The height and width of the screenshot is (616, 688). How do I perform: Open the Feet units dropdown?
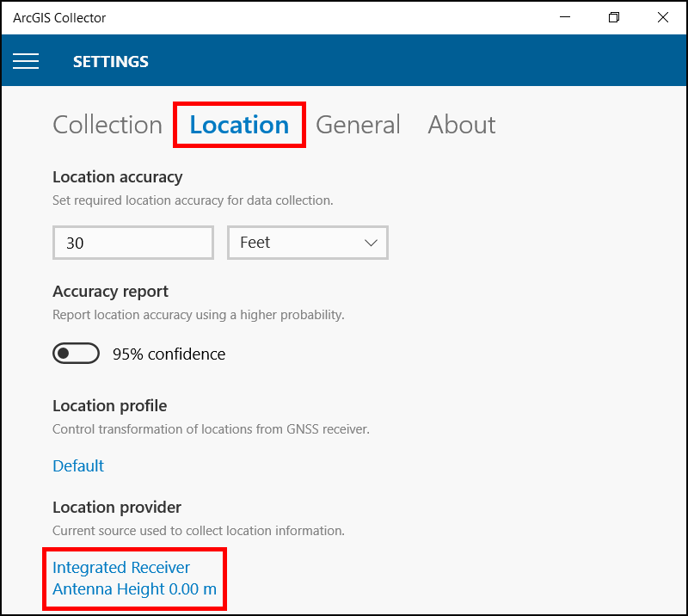pos(307,243)
